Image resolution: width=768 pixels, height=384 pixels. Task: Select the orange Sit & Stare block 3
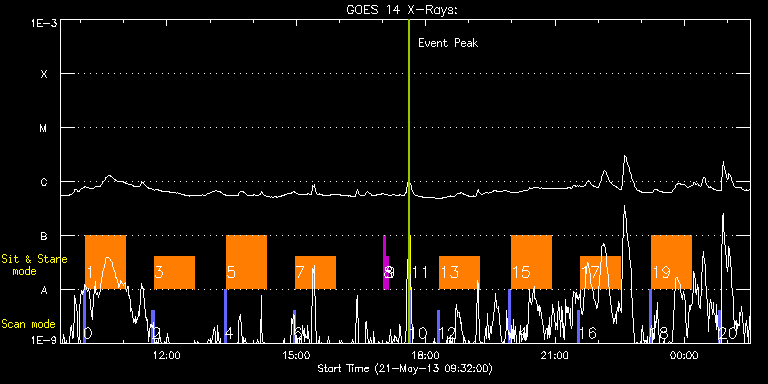(x=174, y=272)
